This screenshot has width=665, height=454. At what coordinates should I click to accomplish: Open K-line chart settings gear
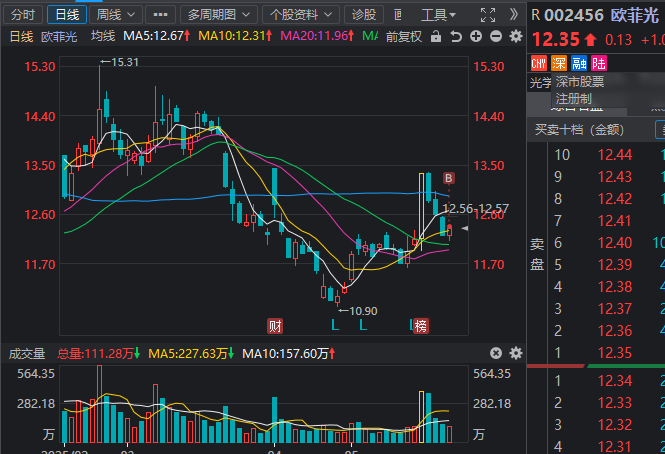(516, 36)
